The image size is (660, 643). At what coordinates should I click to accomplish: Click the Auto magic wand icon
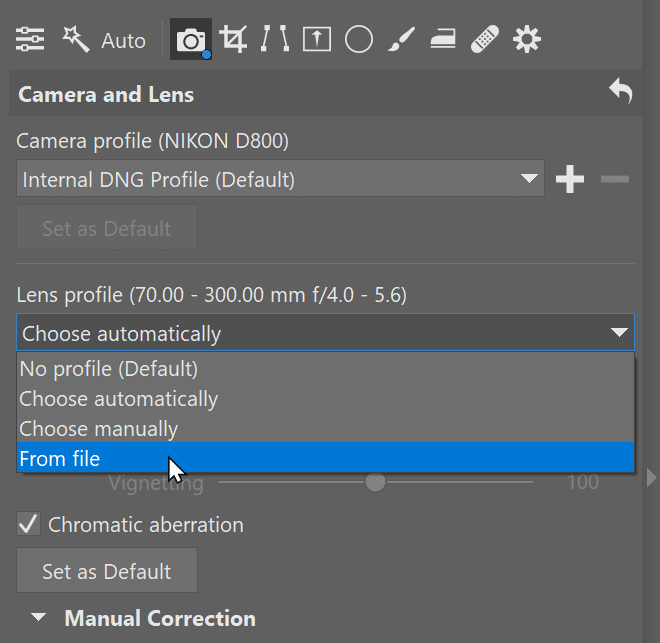pyautogui.click(x=76, y=40)
